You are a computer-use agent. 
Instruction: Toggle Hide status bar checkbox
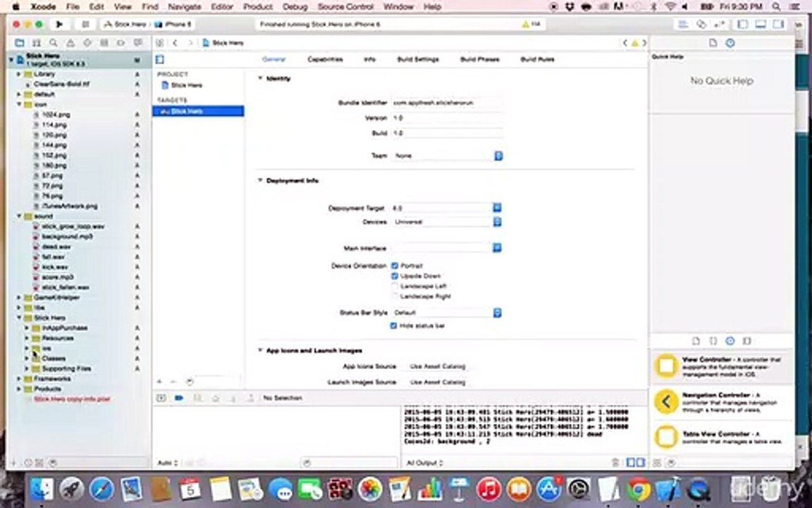click(393, 325)
